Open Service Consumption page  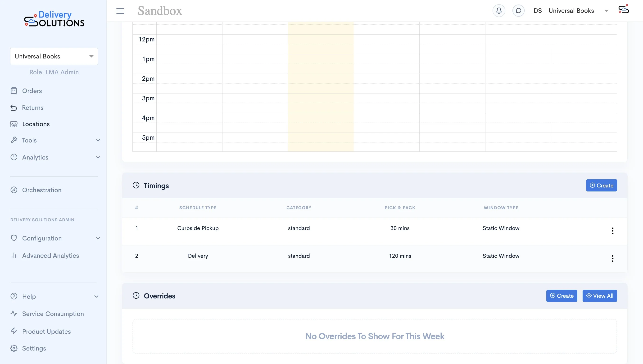point(53,314)
